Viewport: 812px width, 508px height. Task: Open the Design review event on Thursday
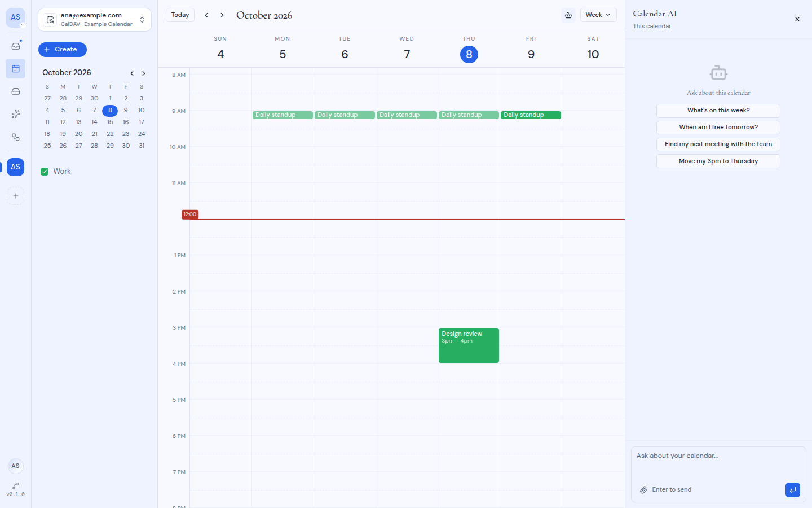469,345
